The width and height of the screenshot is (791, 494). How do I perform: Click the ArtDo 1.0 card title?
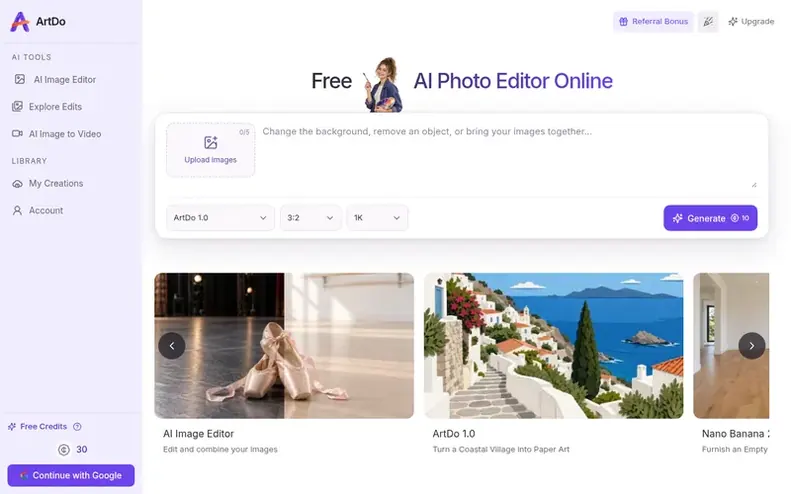[x=454, y=433]
